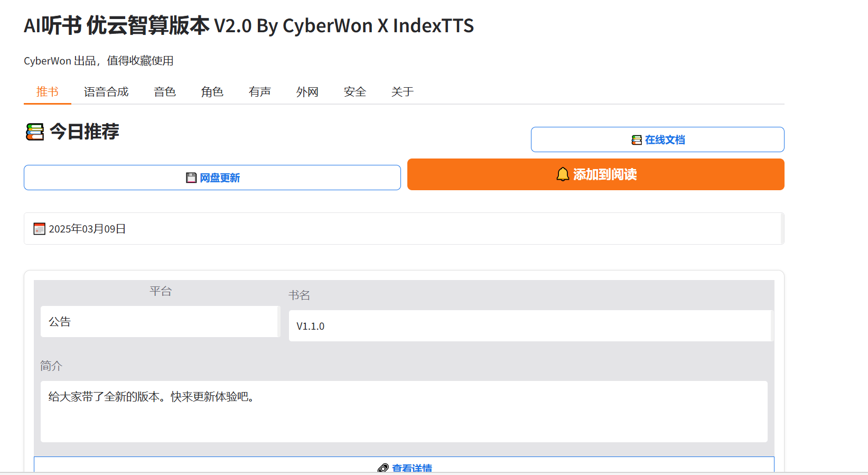This screenshot has width=868, height=475.
Task: Click the bell icon on 添加到阅读
Action: [563, 174]
